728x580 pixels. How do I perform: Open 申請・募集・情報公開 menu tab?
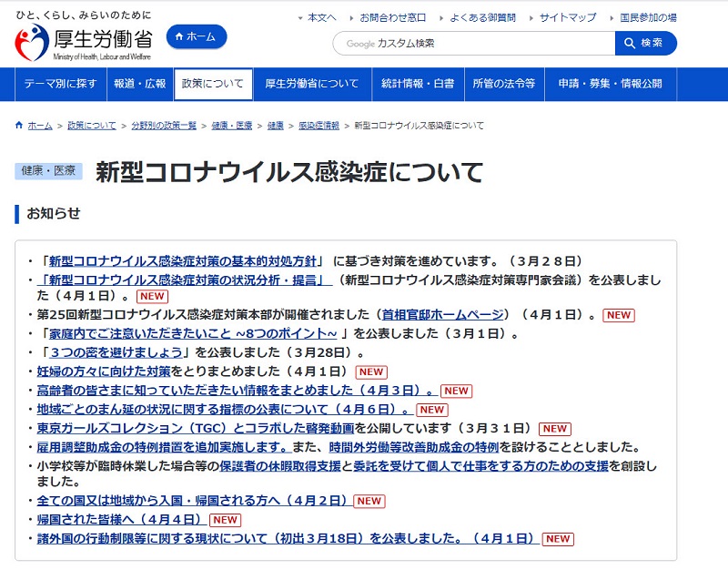[x=610, y=84]
